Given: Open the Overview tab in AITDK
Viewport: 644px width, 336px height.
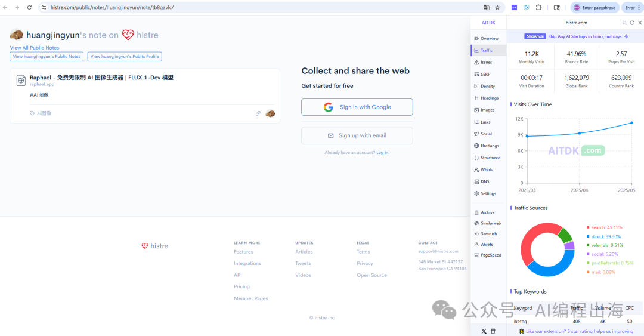Looking at the screenshot, I should click(x=488, y=38).
